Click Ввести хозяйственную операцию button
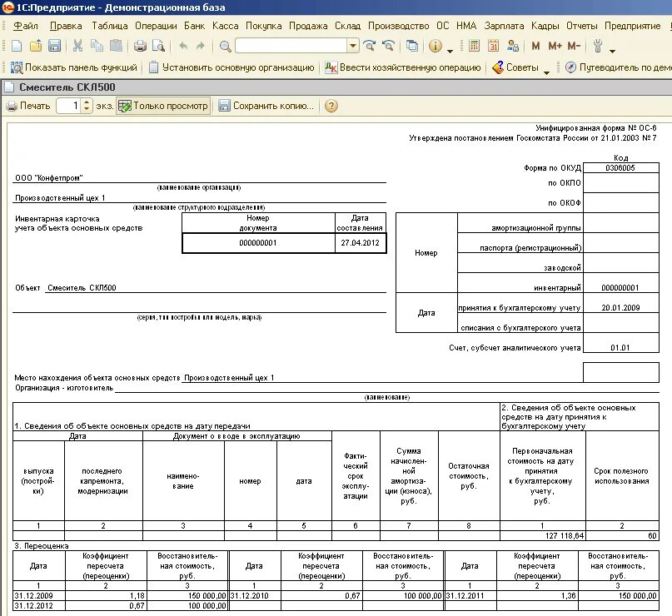This screenshot has height=616, width=672. 403,67
